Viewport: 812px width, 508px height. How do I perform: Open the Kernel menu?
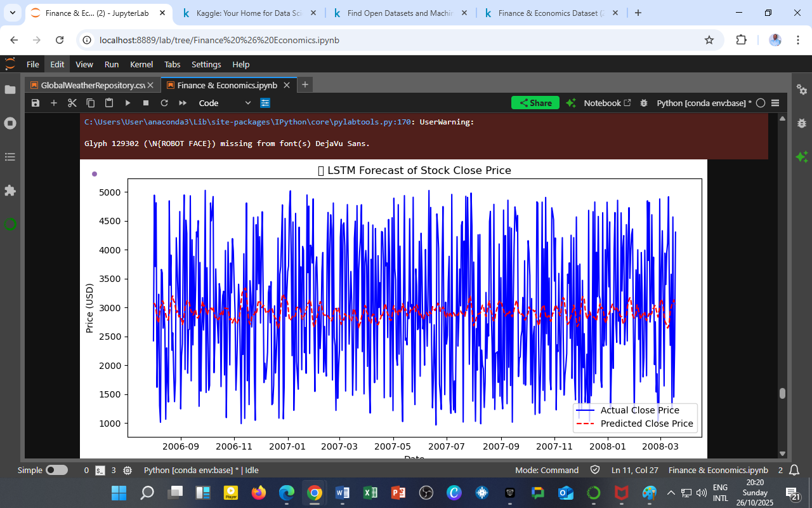point(141,64)
